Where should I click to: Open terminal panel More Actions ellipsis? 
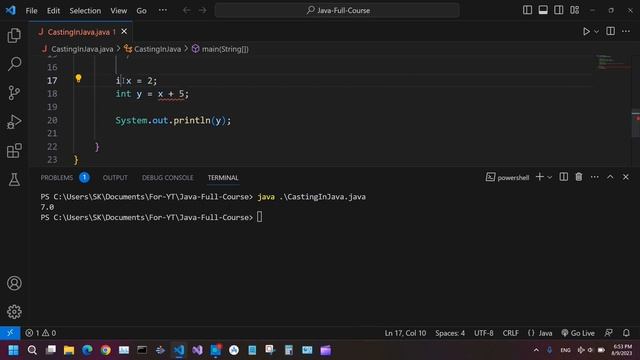[595, 177]
